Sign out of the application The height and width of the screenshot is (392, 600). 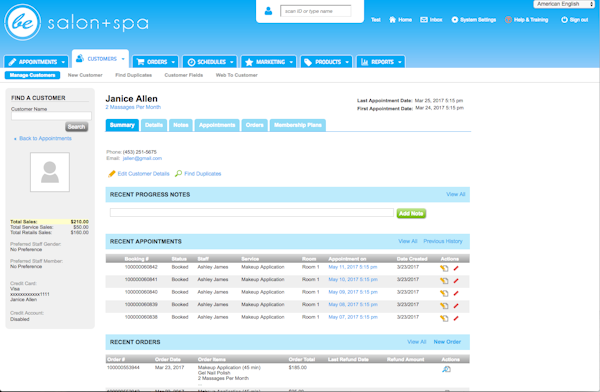[x=574, y=20]
